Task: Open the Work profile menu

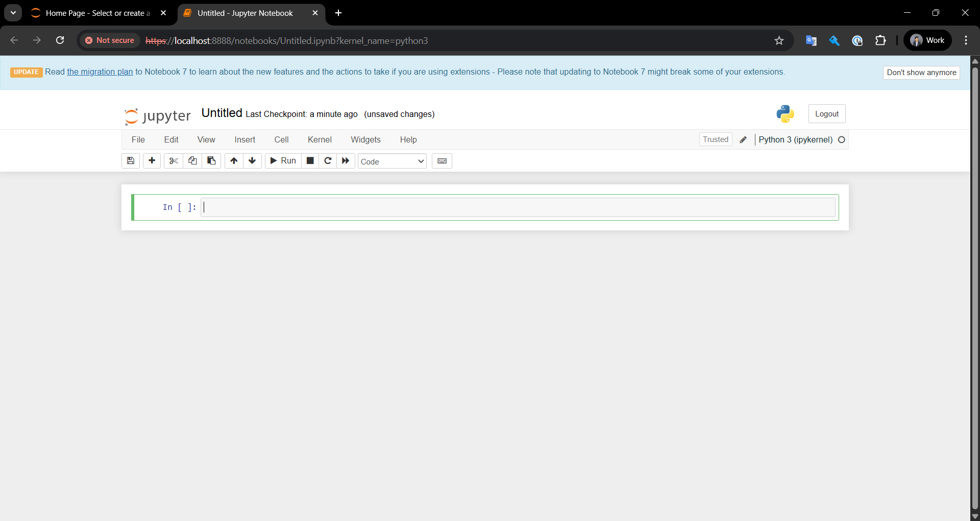Action: [x=927, y=40]
